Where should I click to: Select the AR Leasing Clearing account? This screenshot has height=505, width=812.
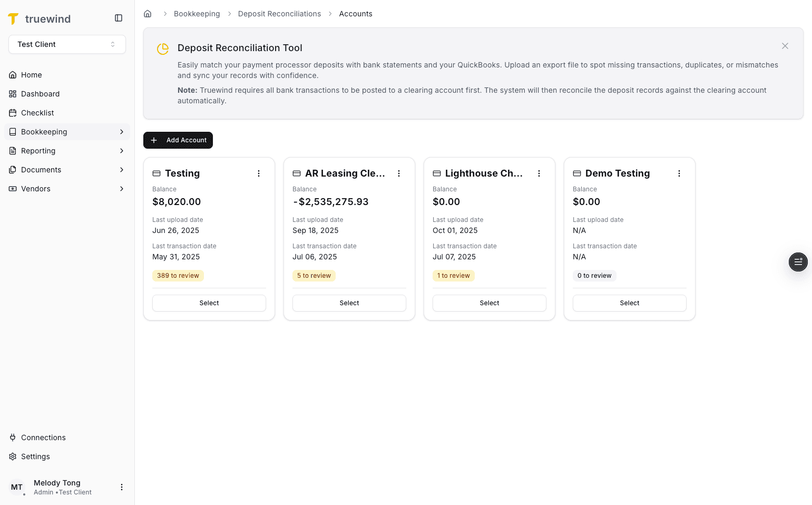pyautogui.click(x=349, y=303)
